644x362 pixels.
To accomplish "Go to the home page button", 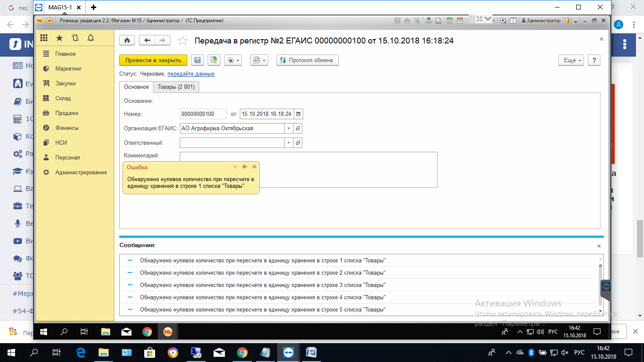I will (x=127, y=41).
